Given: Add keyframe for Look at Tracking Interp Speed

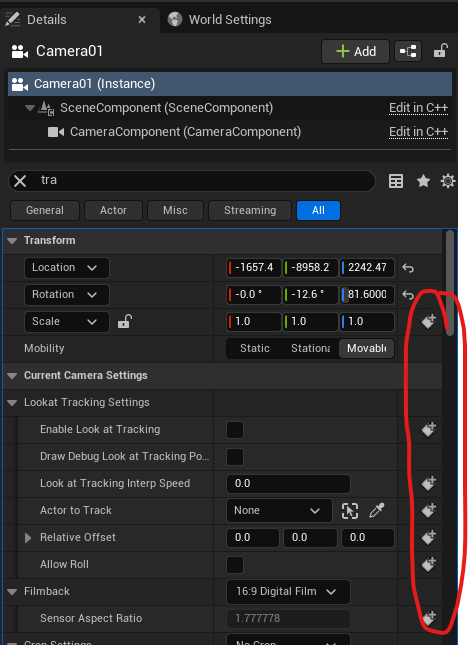Looking at the screenshot, I should pos(428,483).
